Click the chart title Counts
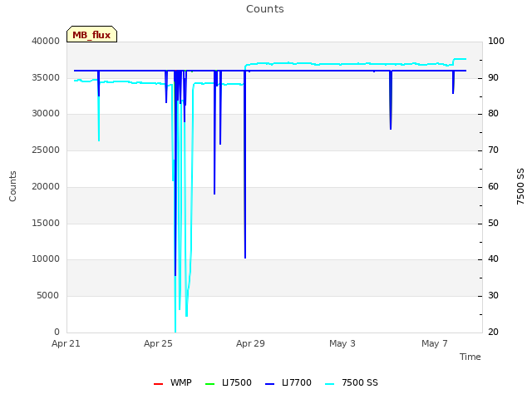 265,9
